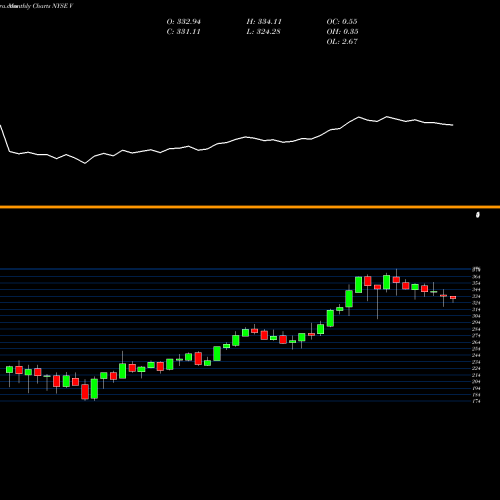Click the low price value L: 324.28

coord(263,32)
